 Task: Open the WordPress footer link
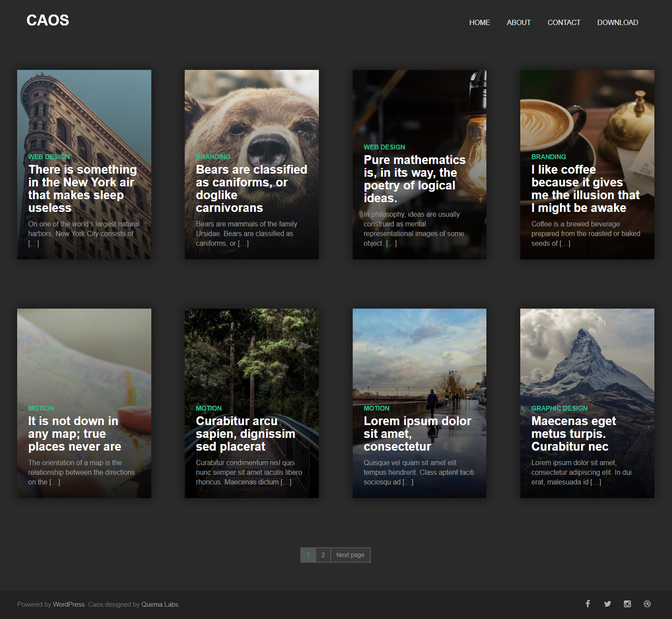pos(69,604)
